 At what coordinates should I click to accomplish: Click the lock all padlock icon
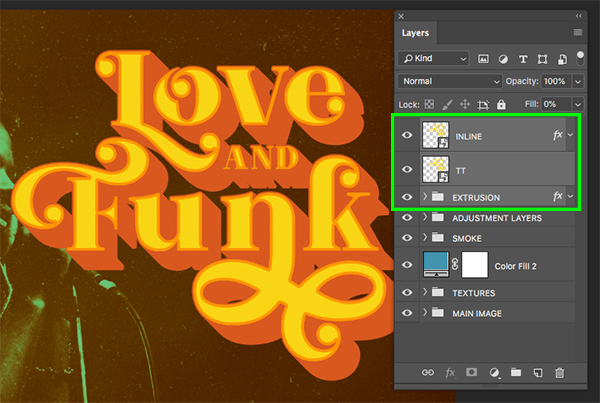[x=503, y=104]
